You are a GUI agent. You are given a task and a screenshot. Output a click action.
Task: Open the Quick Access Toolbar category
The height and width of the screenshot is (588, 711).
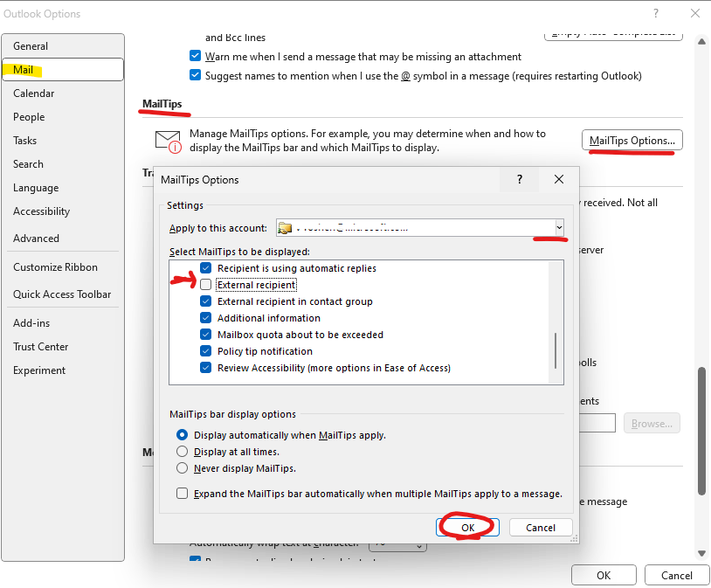63,294
